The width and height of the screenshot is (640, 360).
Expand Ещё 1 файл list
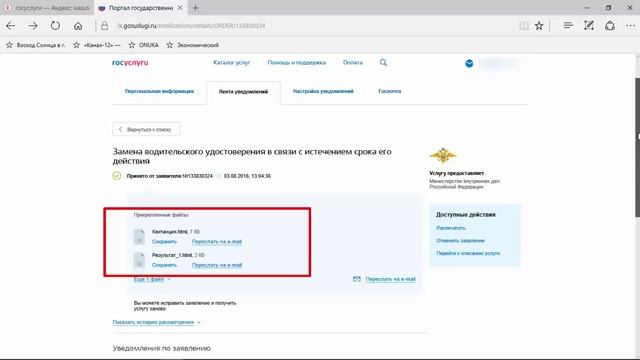[151, 279]
